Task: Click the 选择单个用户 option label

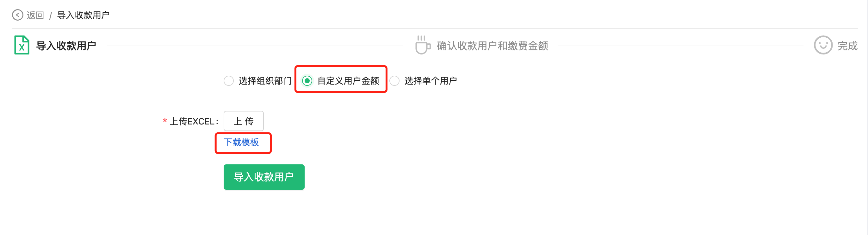Action: (431, 81)
